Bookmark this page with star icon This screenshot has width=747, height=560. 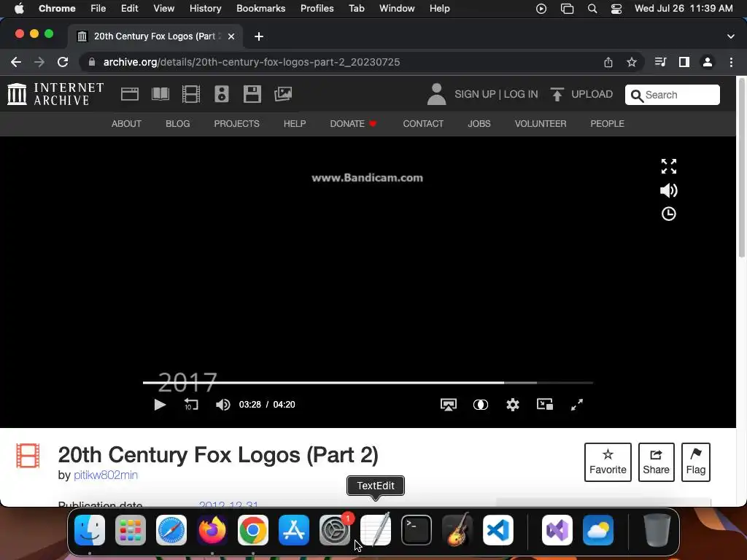click(x=631, y=62)
